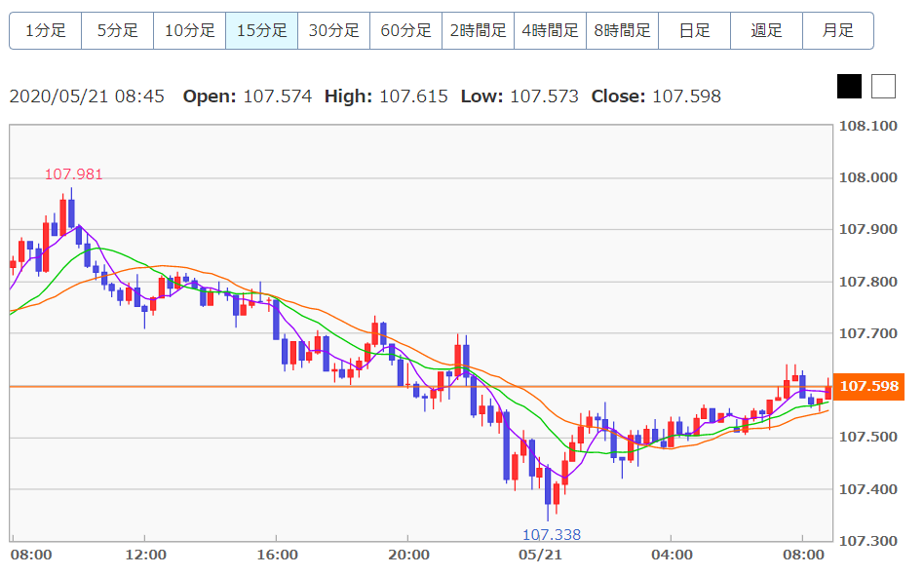Image resolution: width=924 pixels, height=576 pixels.
Task: Select the 5分足 chart interval
Action: pyautogui.click(x=117, y=30)
